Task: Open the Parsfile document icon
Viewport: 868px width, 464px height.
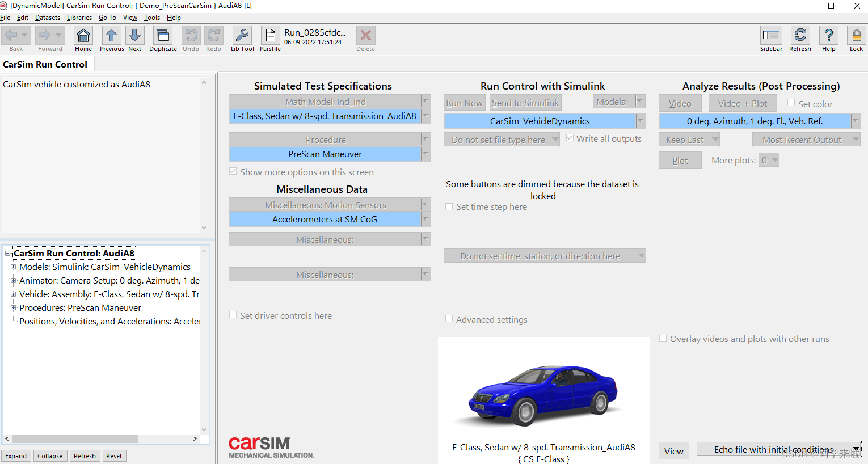Action: 270,36
